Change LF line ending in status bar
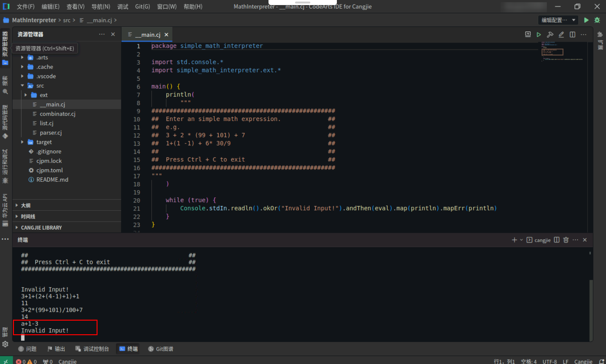Viewport: 606px width, 364px height. point(565,361)
